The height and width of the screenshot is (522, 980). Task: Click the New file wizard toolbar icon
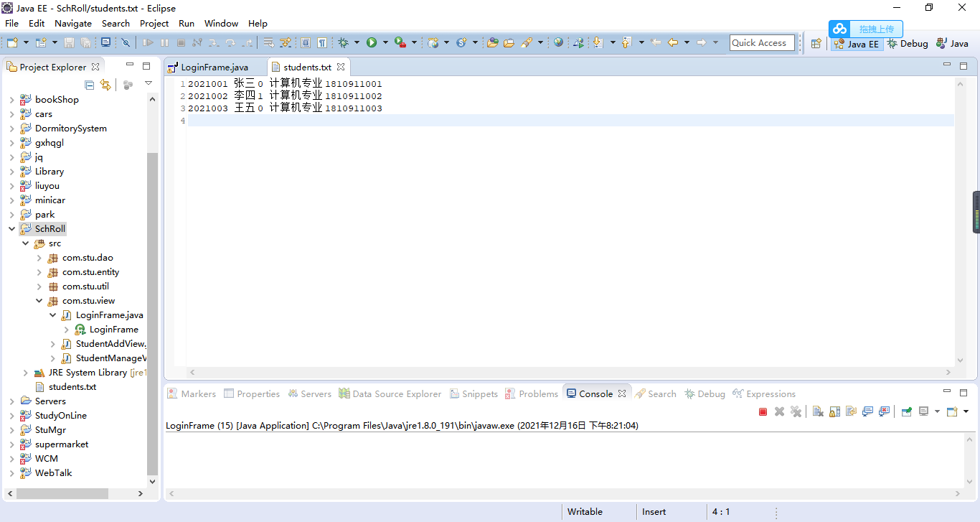pos(12,42)
